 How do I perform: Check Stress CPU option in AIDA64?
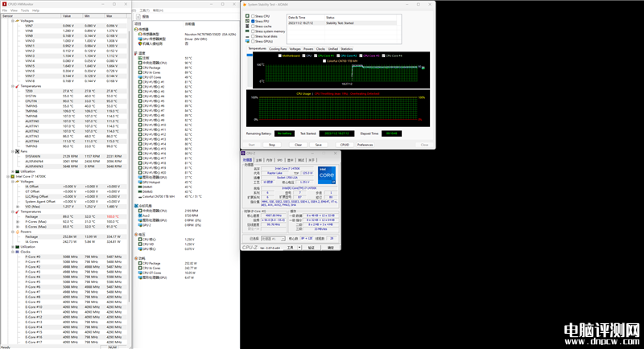tap(253, 16)
